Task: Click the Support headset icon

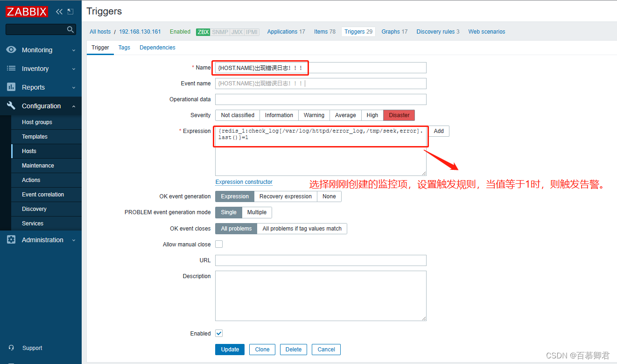Action: [11, 348]
